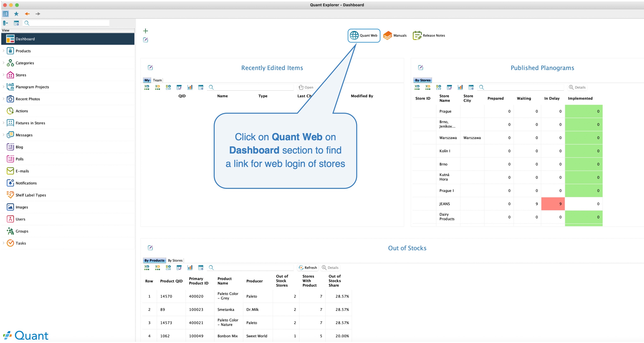
Task: Export Out of Stocks to CSV
Action: coord(168,267)
